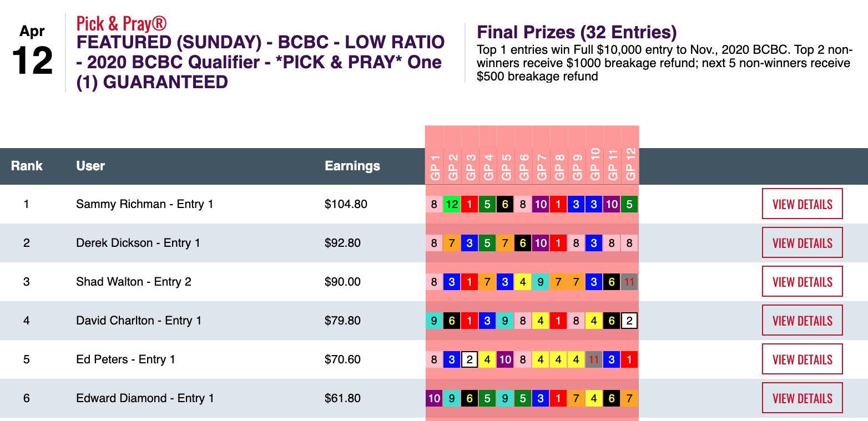Click Shad Walton's gray 11 pick in GP 12
The image size is (868, 421).
pyautogui.click(x=629, y=282)
